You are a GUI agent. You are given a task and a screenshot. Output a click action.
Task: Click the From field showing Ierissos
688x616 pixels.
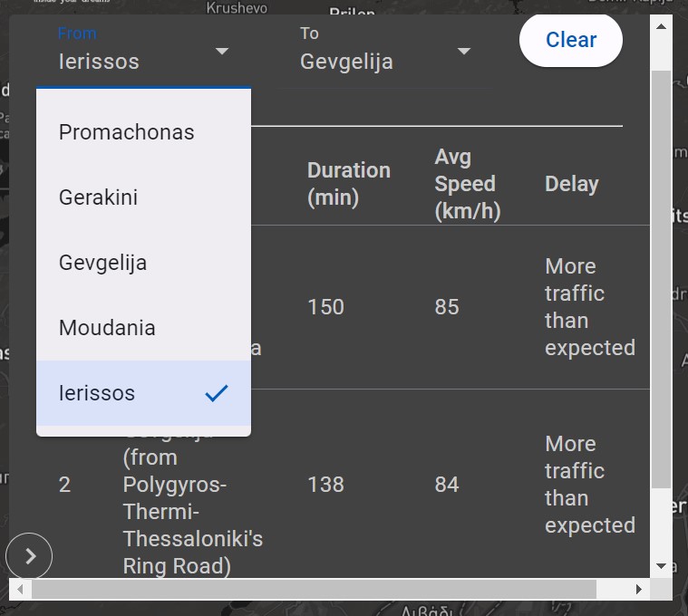click(127, 62)
